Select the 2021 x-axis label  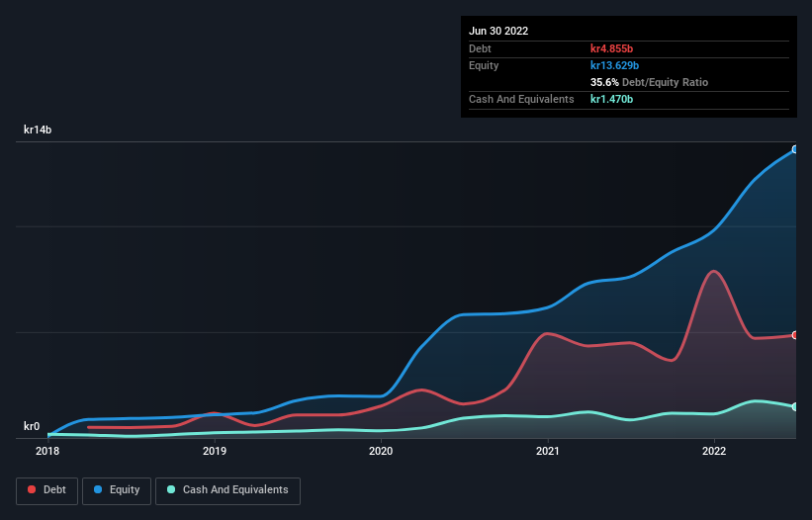coord(547,451)
